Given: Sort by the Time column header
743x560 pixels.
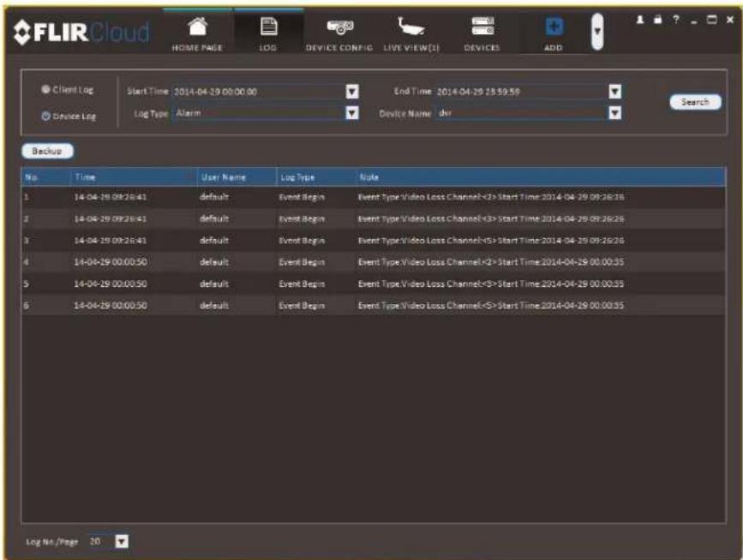Looking at the screenshot, I should pyautogui.click(x=134, y=177).
